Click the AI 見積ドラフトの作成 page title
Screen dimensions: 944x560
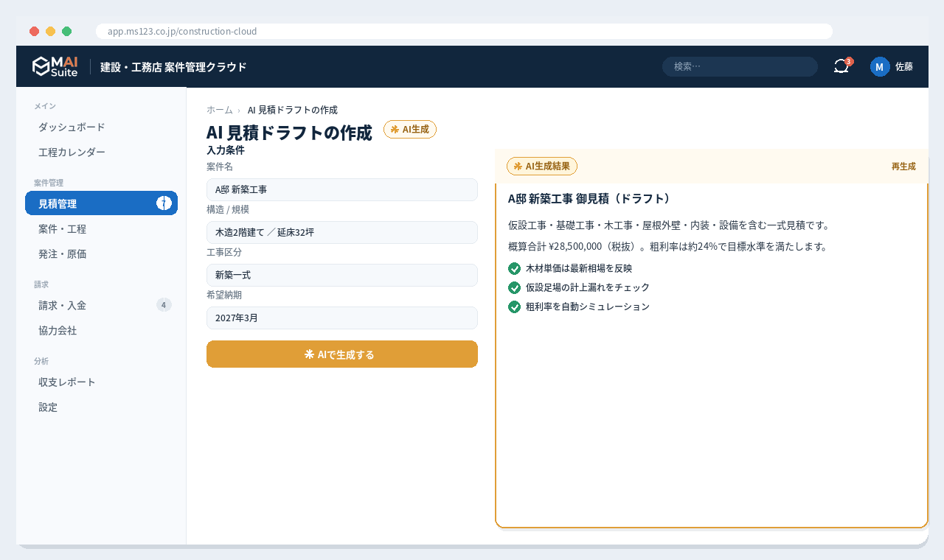point(289,133)
